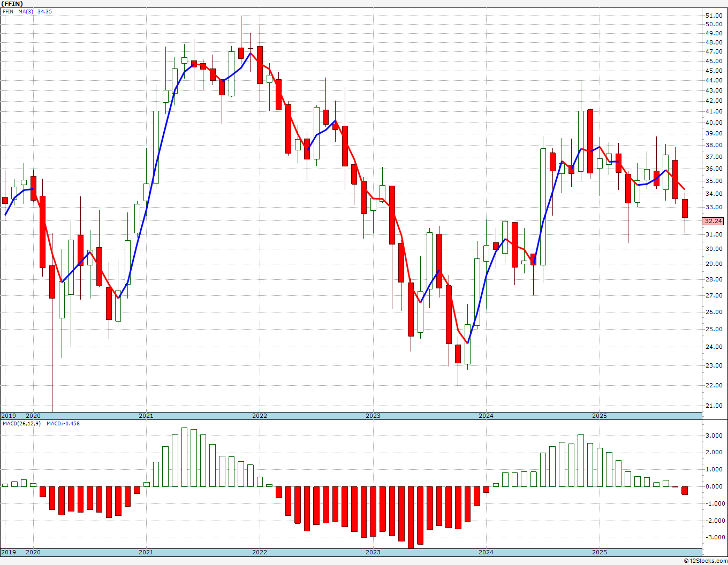Image resolution: width=728 pixels, height=565 pixels.
Task: Select the 42.00 price axis label
Action: pos(714,101)
